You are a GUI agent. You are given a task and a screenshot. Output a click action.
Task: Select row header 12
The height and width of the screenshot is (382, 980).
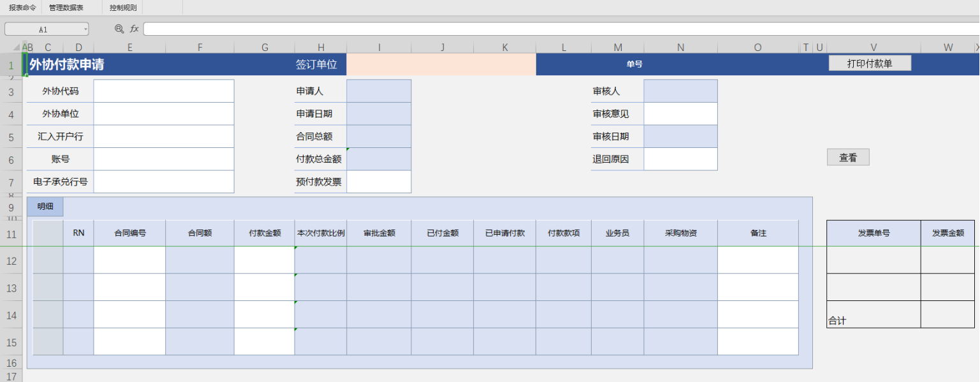(x=11, y=260)
